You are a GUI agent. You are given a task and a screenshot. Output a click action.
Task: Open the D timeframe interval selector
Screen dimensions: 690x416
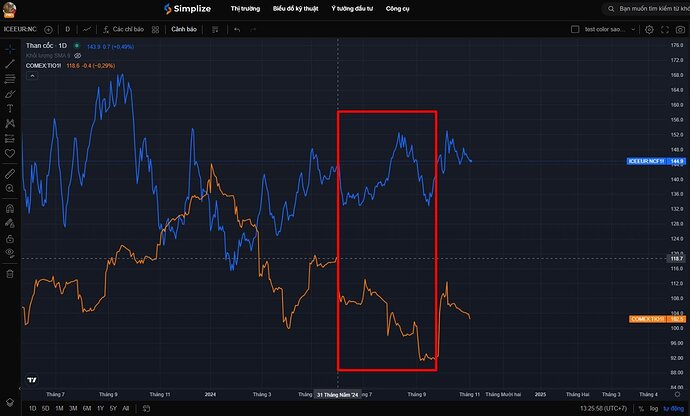tap(67, 29)
